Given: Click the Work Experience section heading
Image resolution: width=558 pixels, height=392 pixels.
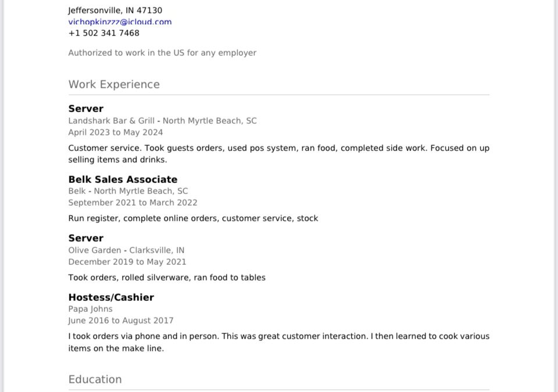Looking at the screenshot, I should 114,84.
